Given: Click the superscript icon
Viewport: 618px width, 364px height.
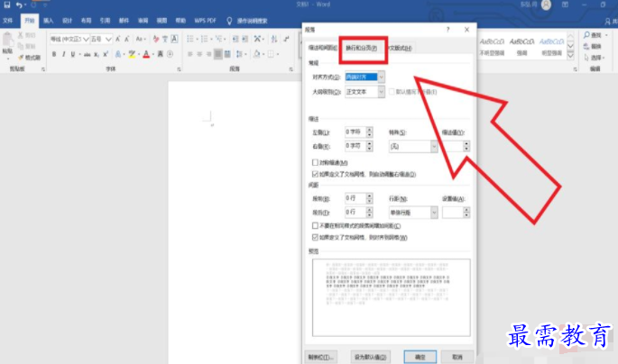Looking at the screenshot, I should coord(106,54).
